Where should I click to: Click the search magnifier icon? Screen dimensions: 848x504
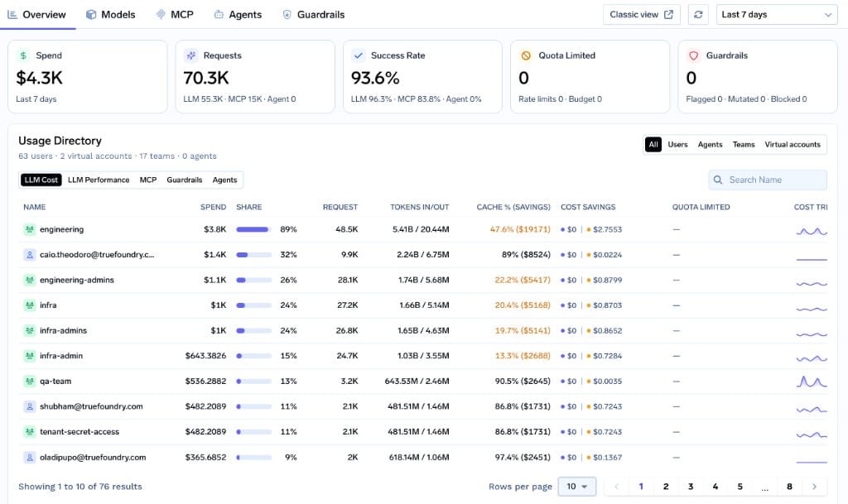(x=718, y=180)
